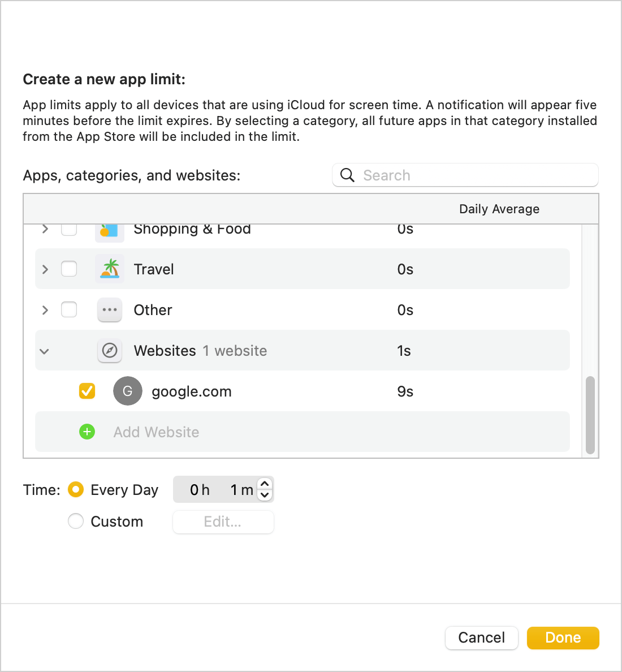
Task: Click the google.com favicon
Action: click(127, 391)
